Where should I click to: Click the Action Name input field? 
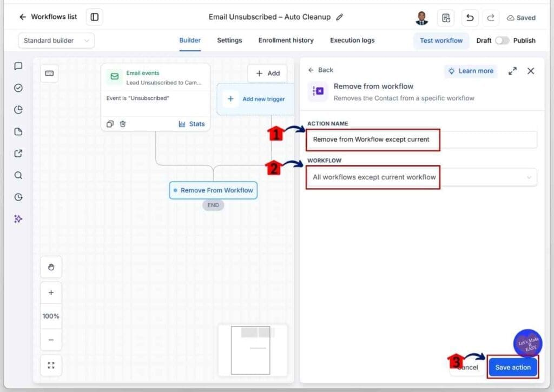pos(422,139)
